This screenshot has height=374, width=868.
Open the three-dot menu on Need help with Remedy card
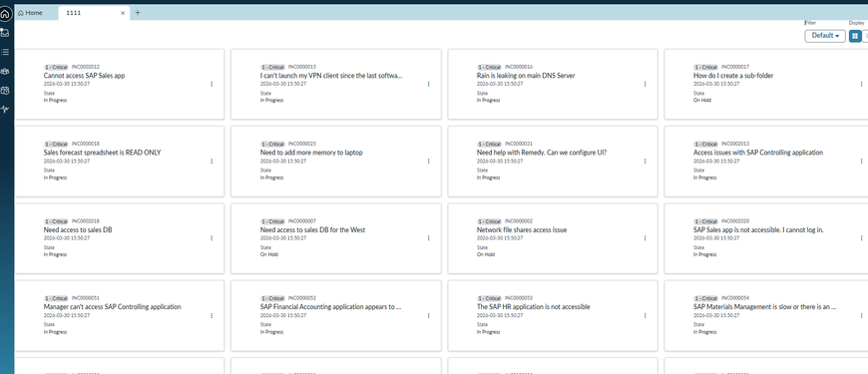pyautogui.click(x=645, y=161)
